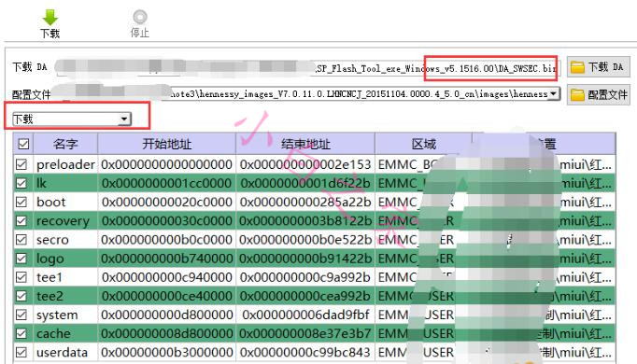
Task: Toggle the system partition checkbox
Action: pos(21,315)
